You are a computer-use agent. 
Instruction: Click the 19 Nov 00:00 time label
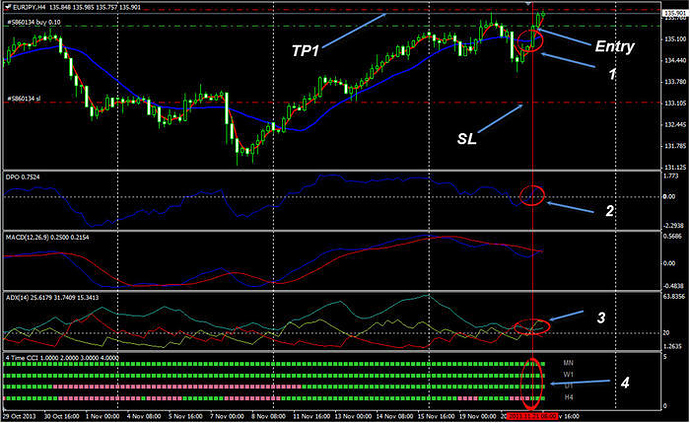tap(478, 416)
